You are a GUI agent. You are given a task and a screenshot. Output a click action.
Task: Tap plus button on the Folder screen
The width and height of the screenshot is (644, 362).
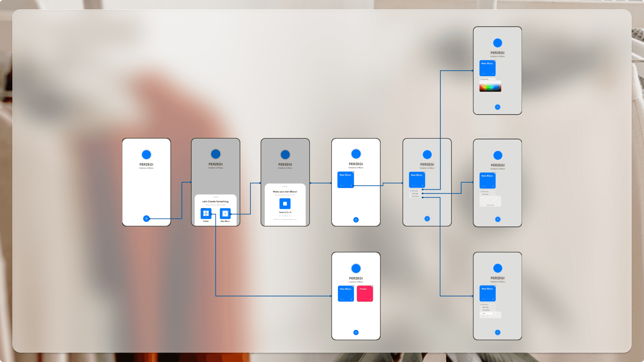click(x=356, y=333)
